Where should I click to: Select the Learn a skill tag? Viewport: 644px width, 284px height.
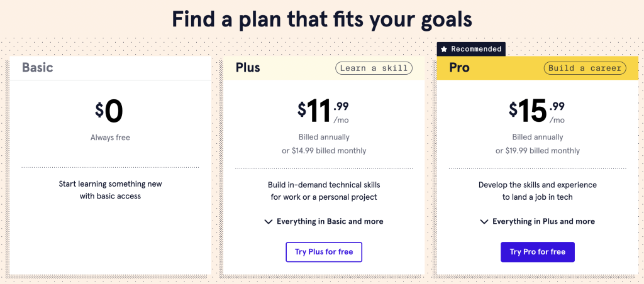(374, 68)
